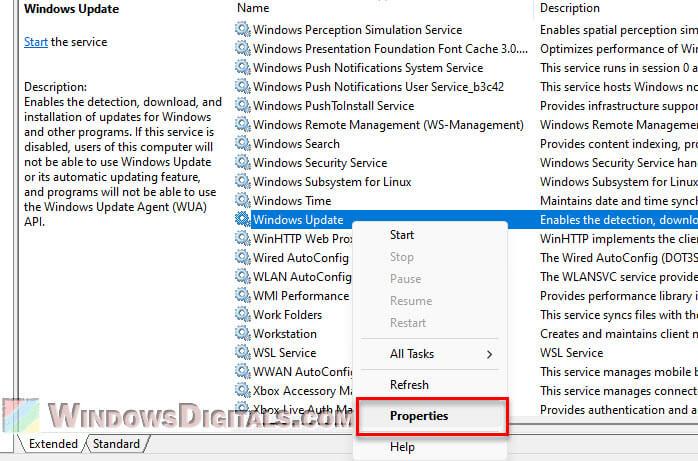
Task: Switch to the Standard tab
Action: 116,444
